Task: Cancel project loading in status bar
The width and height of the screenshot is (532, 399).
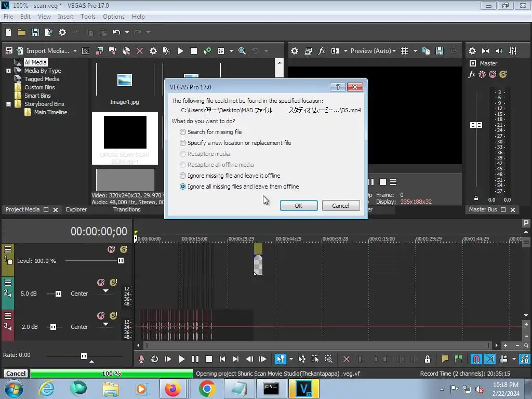Action: [x=16, y=374]
